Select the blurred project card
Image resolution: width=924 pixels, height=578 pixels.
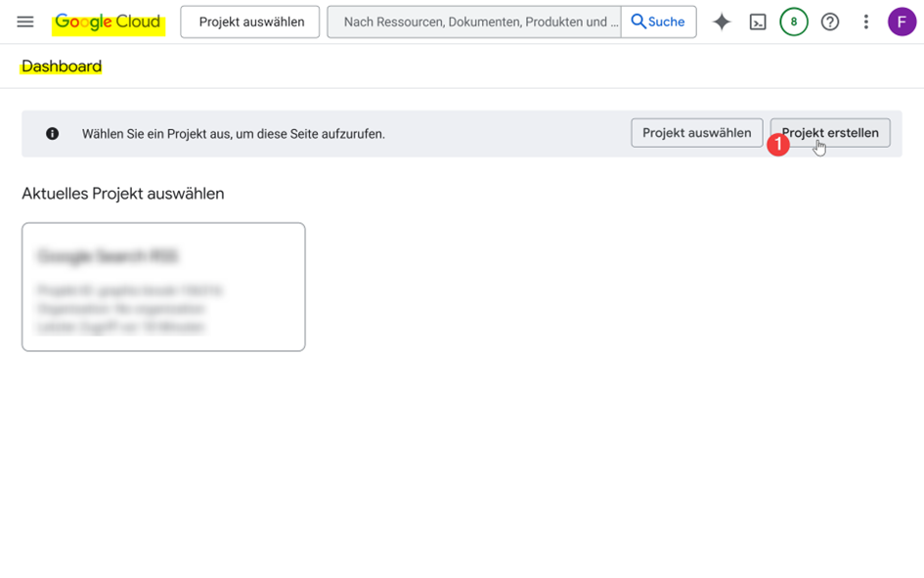(x=163, y=287)
